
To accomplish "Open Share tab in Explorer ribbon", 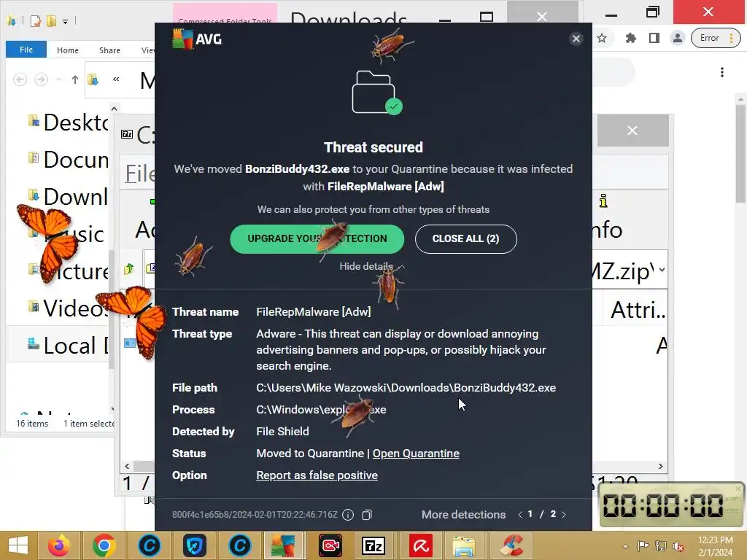I will point(109,50).
